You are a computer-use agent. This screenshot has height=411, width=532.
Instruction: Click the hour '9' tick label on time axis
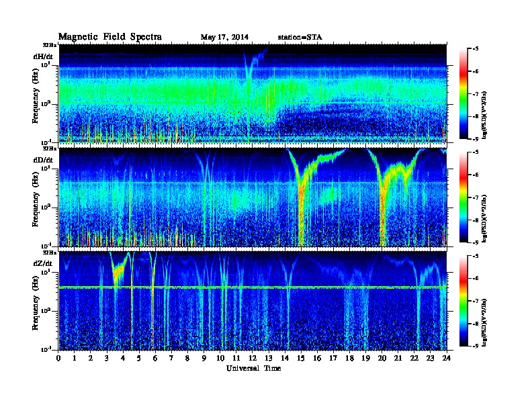click(x=204, y=358)
